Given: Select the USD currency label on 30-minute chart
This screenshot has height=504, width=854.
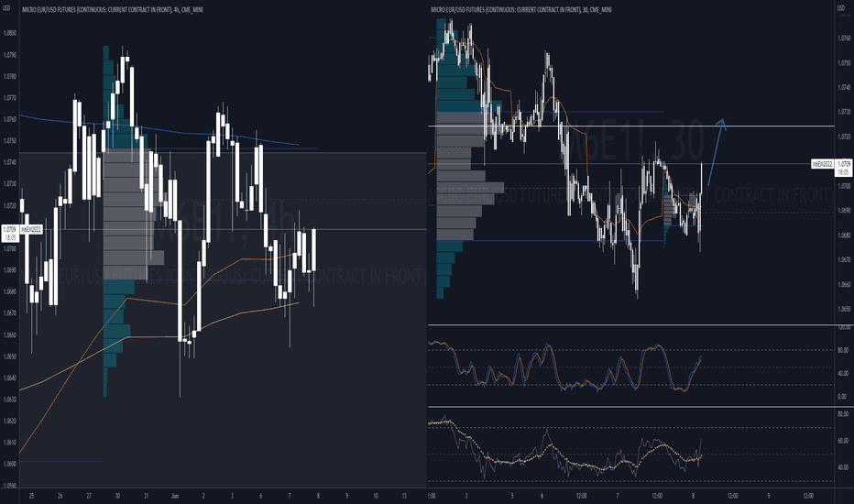Looking at the screenshot, I should tap(842, 8).
